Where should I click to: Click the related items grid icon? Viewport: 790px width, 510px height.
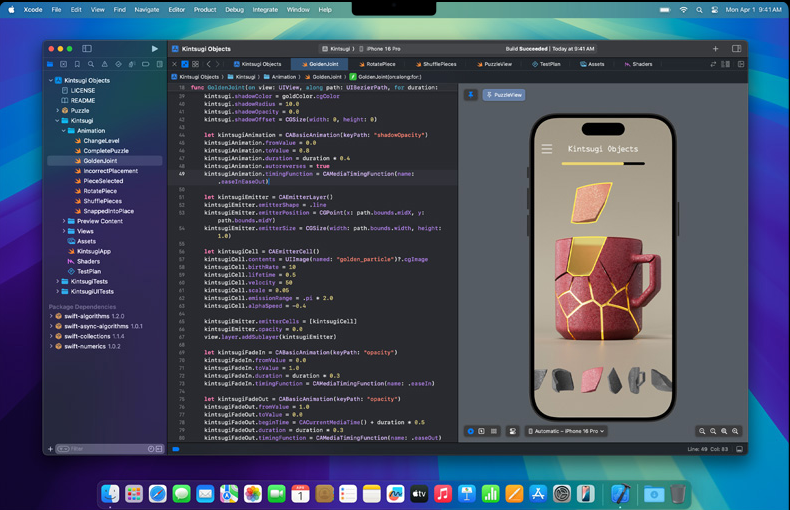195,65
